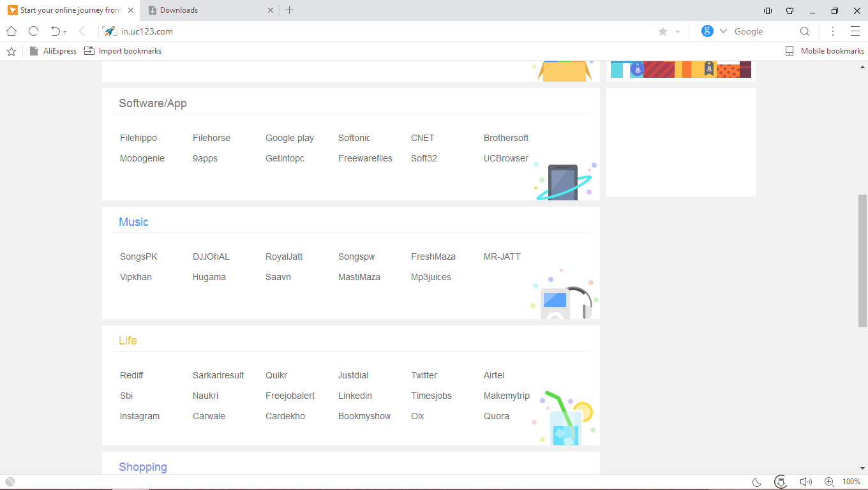Image resolution: width=868 pixels, height=490 pixels.
Task: Click the scrollbar down arrow
Action: pyautogui.click(x=863, y=469)
